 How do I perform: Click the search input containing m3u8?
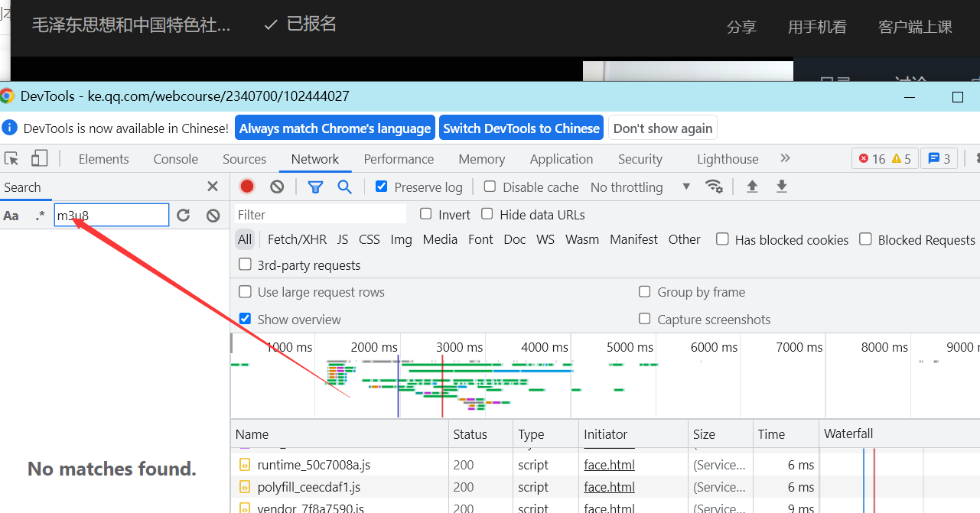click(112, 216)
